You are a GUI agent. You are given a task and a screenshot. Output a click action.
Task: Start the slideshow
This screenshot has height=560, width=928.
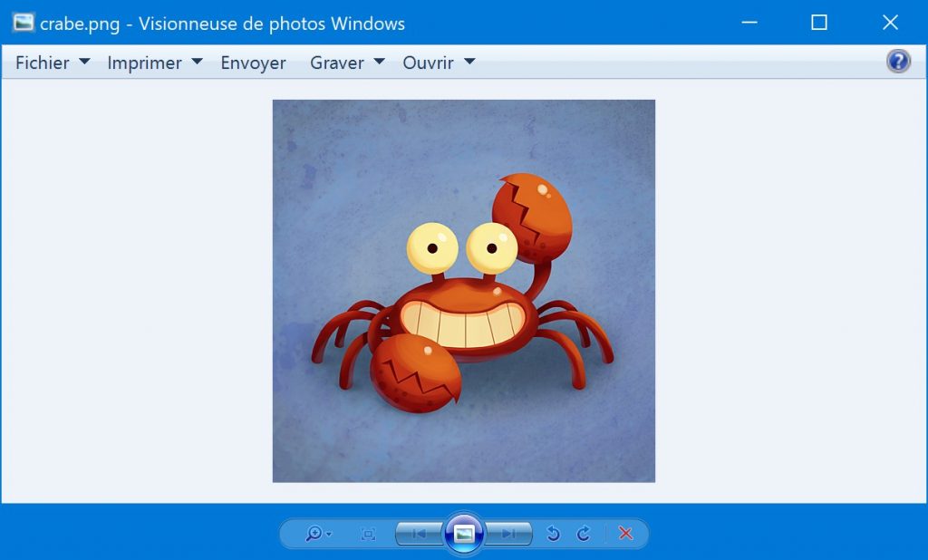coord(464,534)
